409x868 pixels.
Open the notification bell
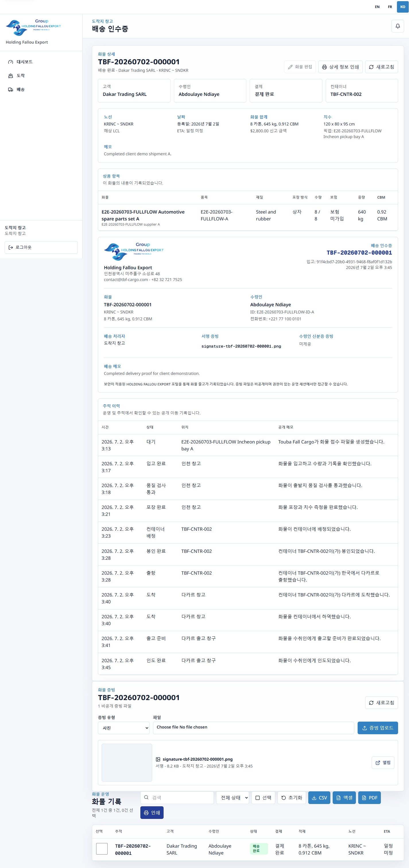[x=398, y=26]
